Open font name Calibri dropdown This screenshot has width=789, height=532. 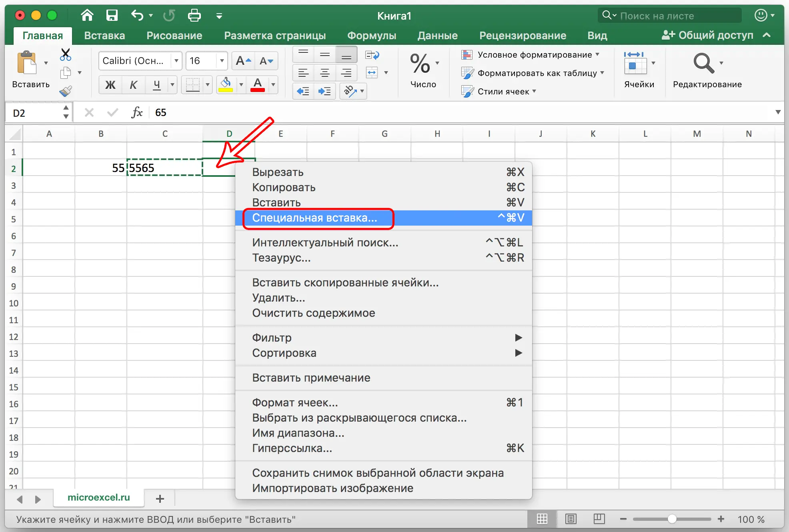[176, 61]
